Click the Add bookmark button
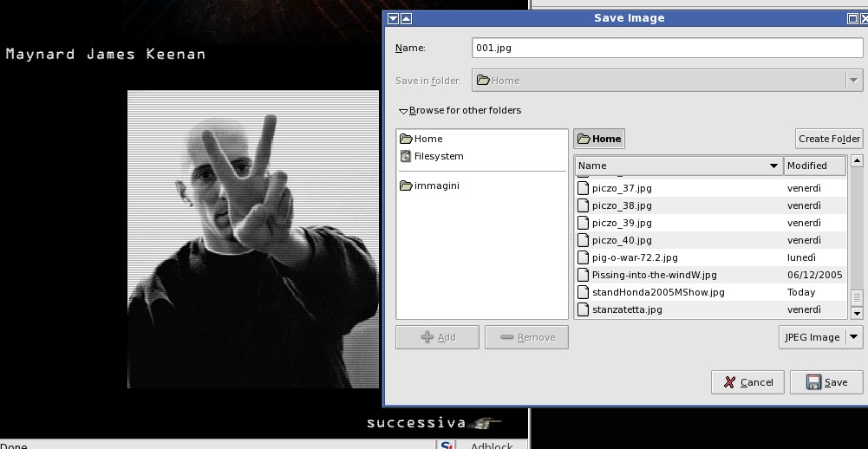 click(437, 337)
